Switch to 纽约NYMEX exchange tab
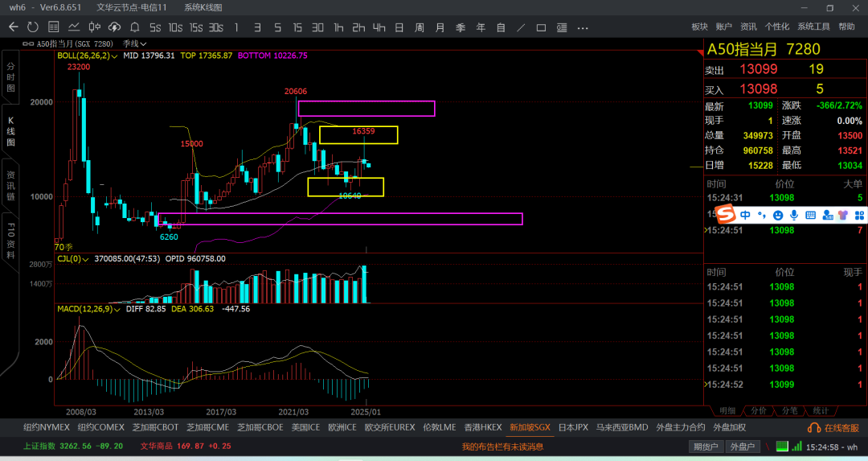The width and height of the screenshot is (868, 461). tap(47, 428)
